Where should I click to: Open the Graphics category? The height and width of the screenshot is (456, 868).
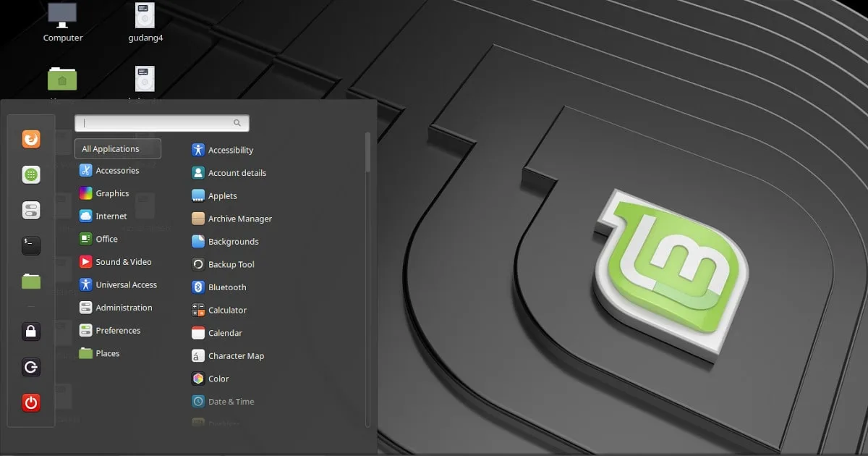click(118, 193)
